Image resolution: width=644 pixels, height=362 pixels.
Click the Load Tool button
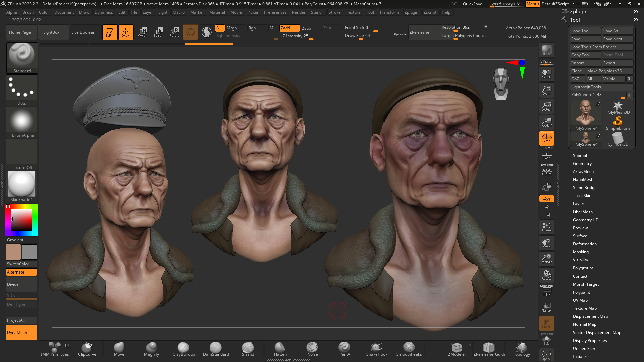coord(585,31)
